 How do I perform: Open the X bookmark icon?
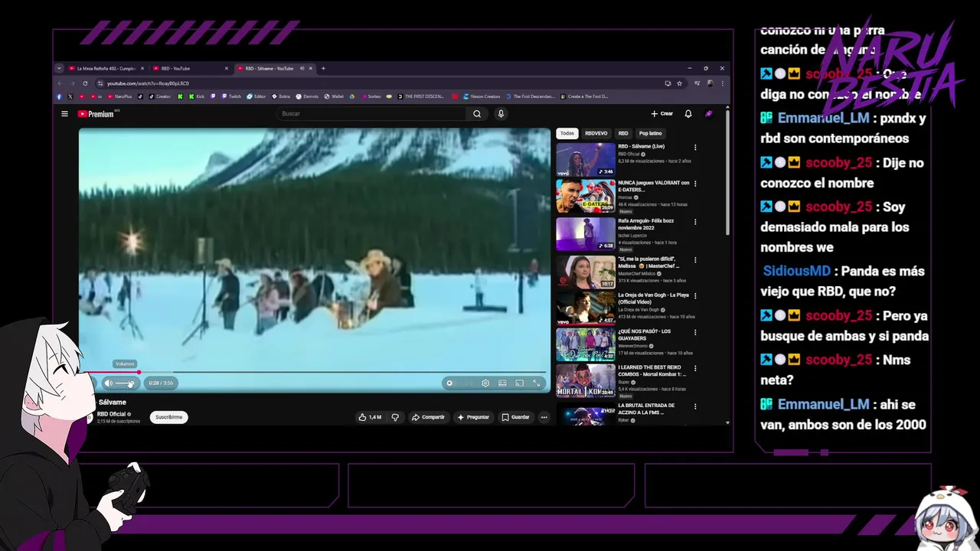coord(70,96)
